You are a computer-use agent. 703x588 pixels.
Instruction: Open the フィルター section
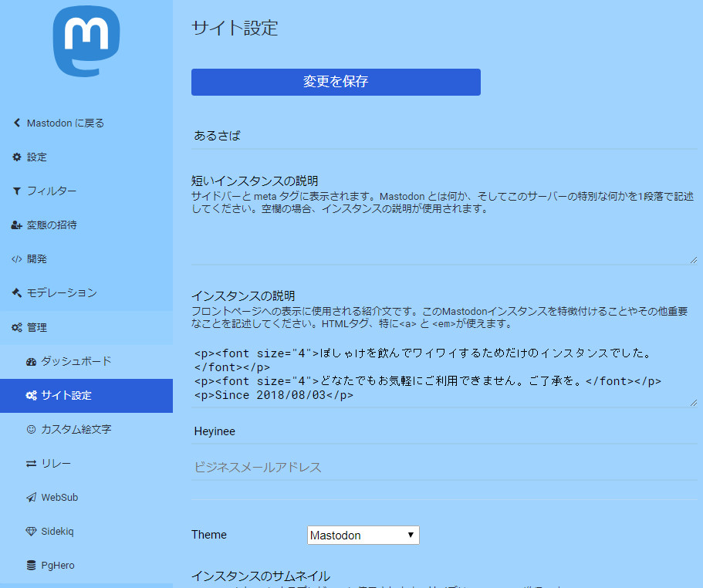[x=49, y=191]
